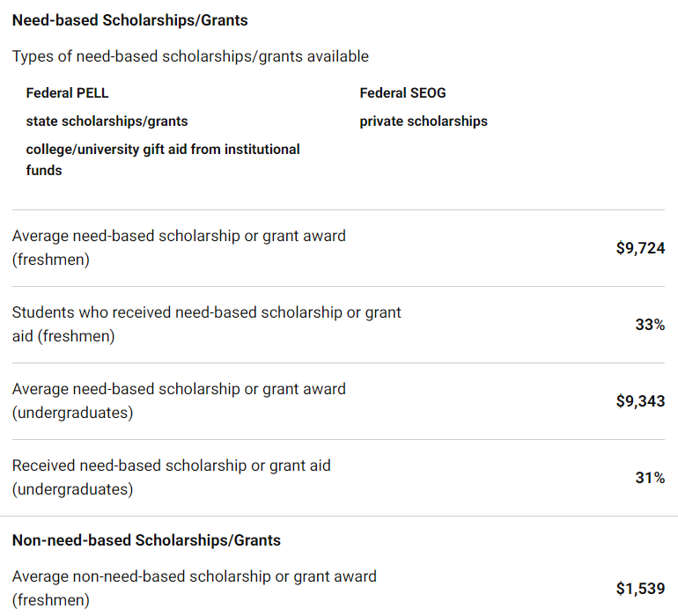Select the Federal PELL grant type

tap(68, 92)
